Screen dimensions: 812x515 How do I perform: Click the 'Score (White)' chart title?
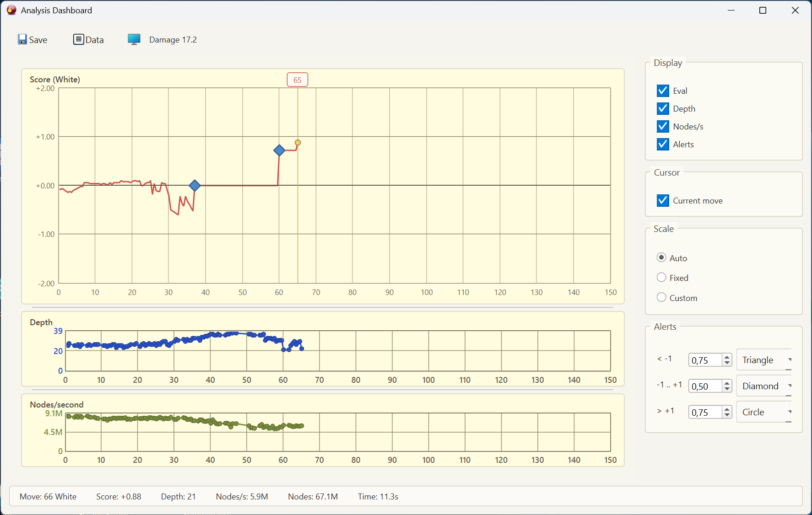(x=55, y=80)
